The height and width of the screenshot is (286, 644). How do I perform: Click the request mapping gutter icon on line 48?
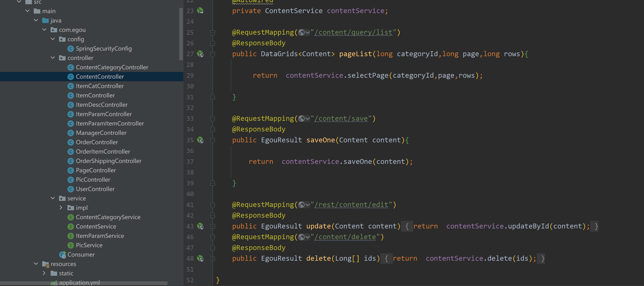(x=200, y=258)
